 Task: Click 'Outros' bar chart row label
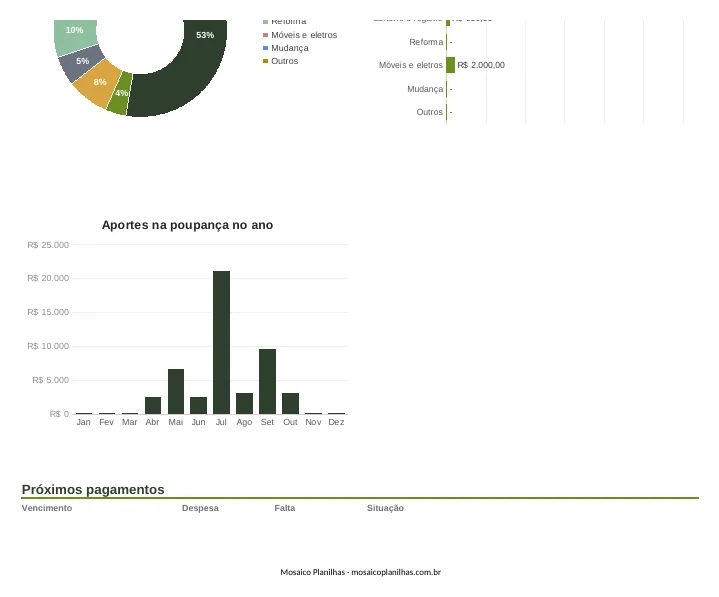tap(430, 112)
